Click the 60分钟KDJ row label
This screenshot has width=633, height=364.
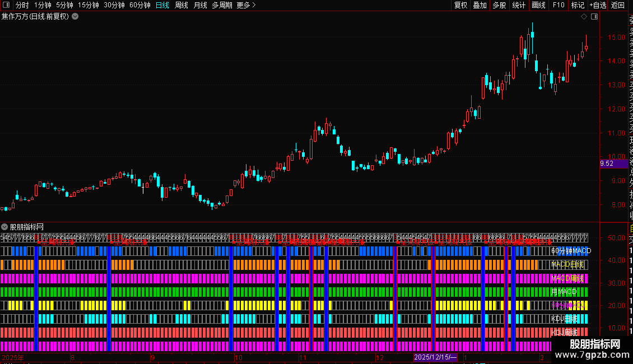pos(569,305)
